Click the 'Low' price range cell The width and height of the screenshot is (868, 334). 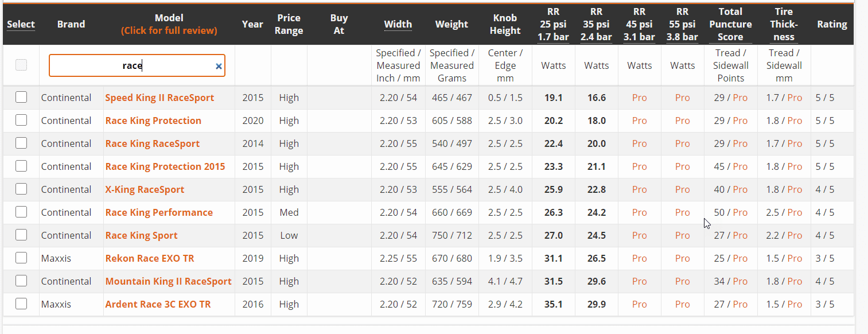[289, 235]
